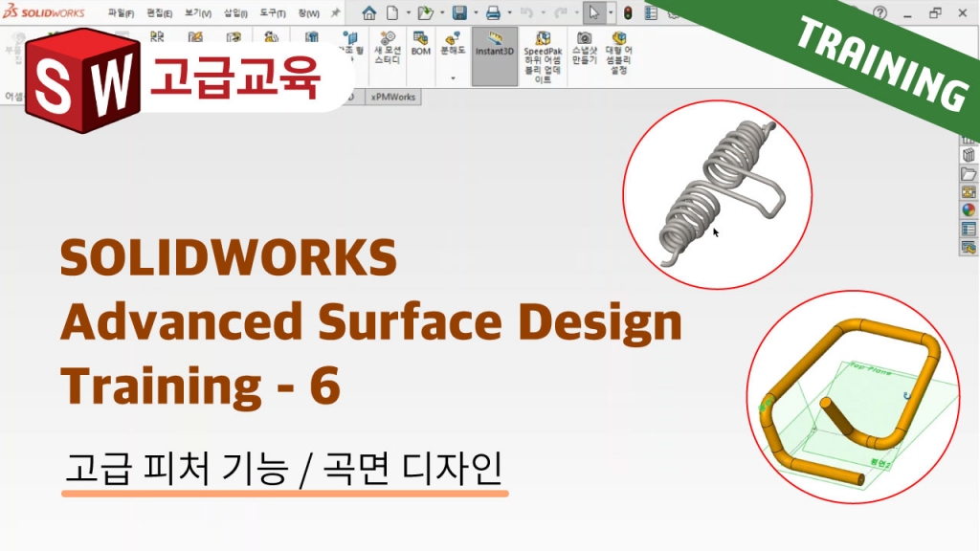Create a new document with the New icon

click(x=392, y=12)
